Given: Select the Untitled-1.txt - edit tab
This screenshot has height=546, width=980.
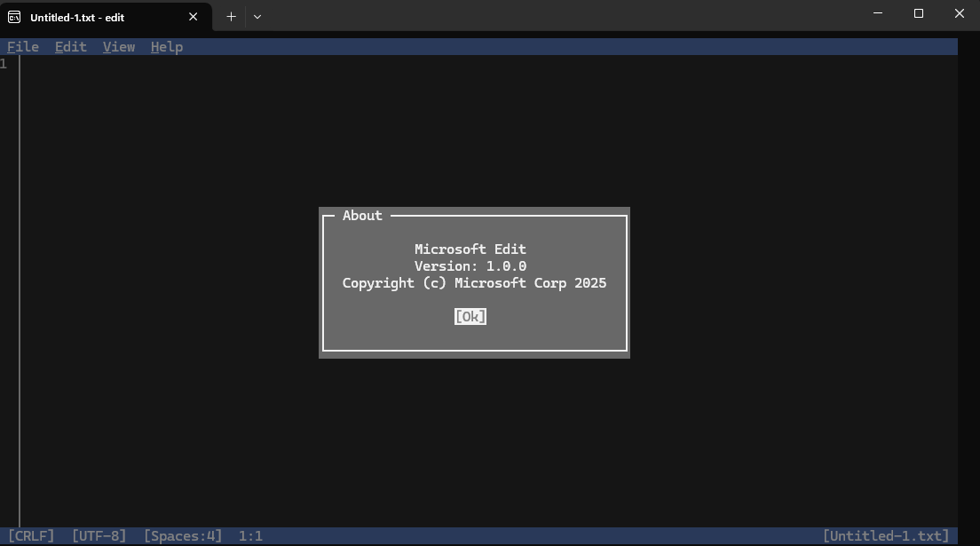Looking at the screenshot, I should click(107, 17).
